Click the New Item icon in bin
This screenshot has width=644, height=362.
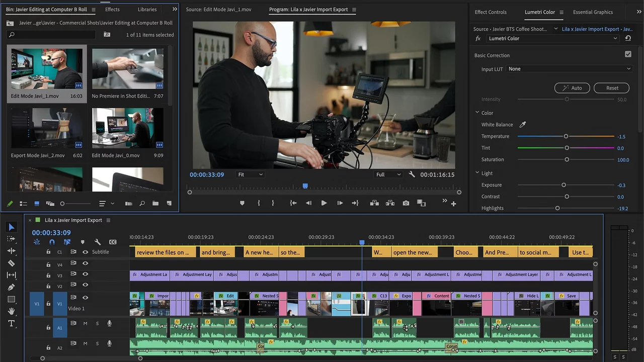click(169, 204)
